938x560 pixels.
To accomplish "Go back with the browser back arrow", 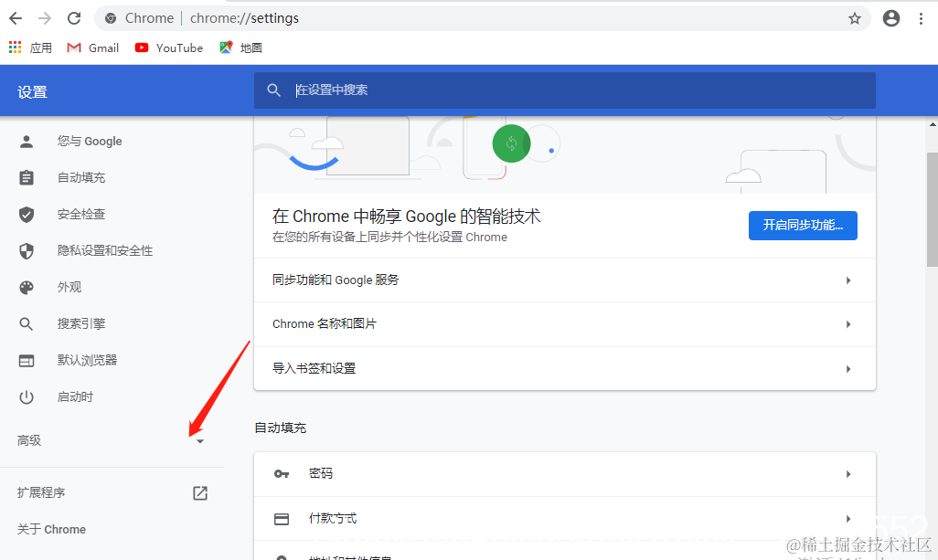I will pyautogui.click(x=16, y=18).
